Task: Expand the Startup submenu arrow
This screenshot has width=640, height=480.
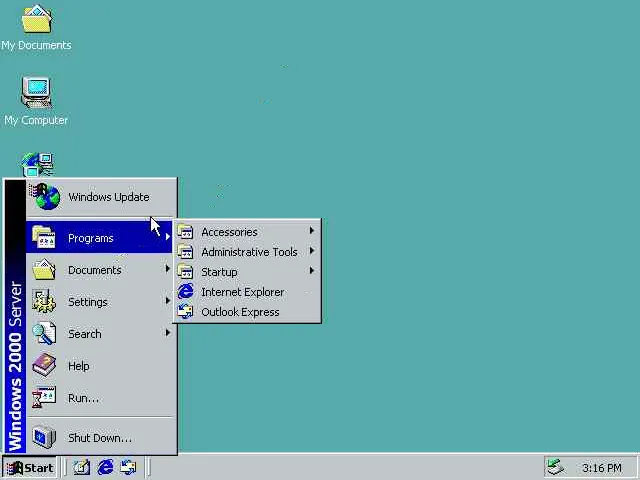Action: tap(312, 271)
